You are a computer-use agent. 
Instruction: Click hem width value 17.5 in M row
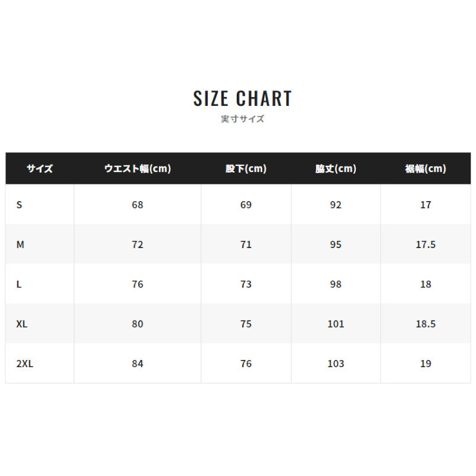click(425, 245)
